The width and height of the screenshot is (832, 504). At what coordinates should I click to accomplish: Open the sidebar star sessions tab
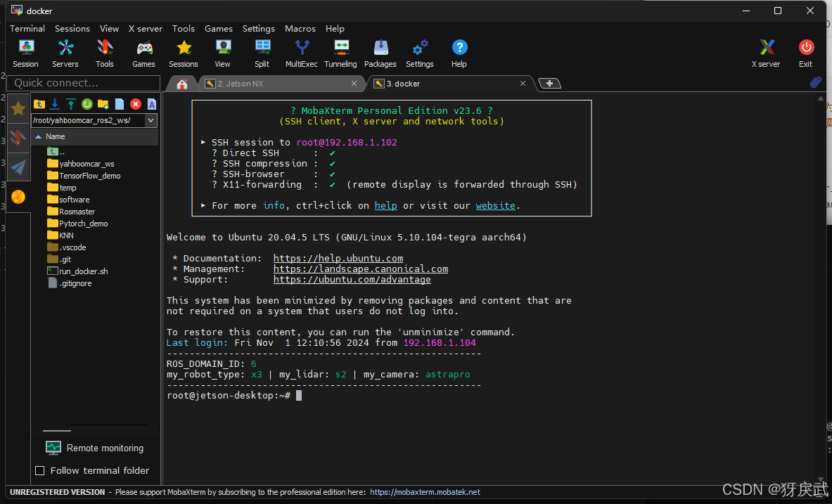coord(18,108)
